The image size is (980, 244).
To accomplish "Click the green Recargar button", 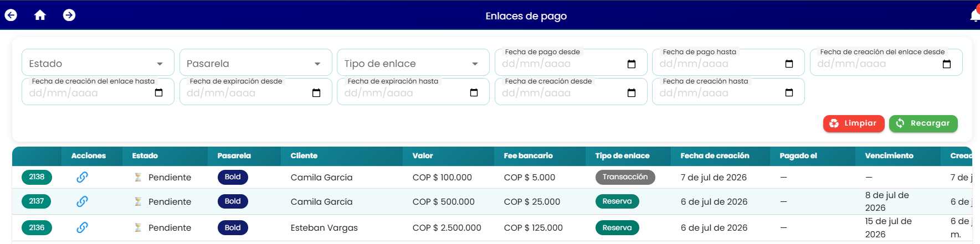I will pos(923,123).
